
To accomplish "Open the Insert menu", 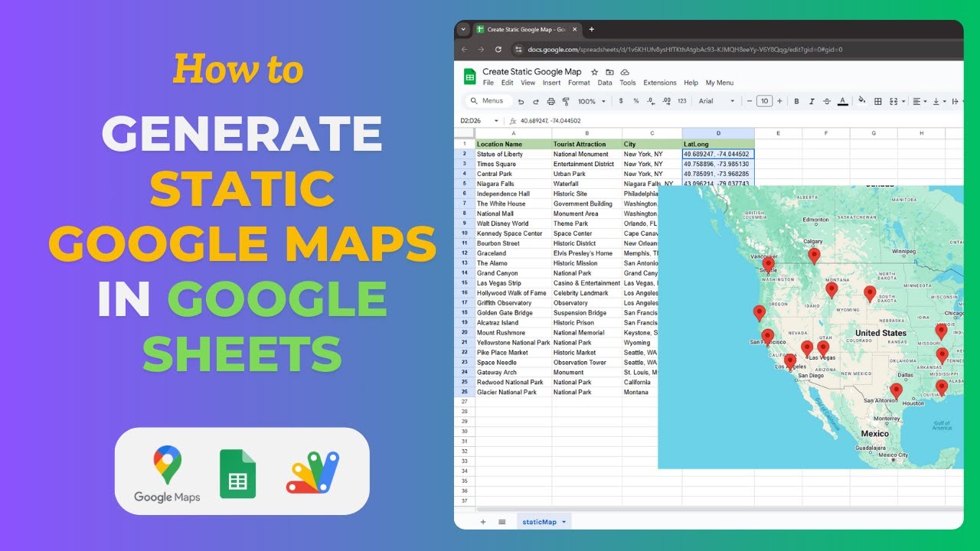I will pyautogui.click(x=551, y=83).
